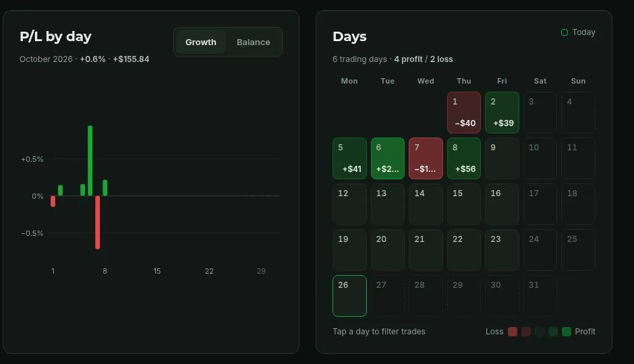
Task: Select October 6 profit day
Action: (x=387, y=158)
